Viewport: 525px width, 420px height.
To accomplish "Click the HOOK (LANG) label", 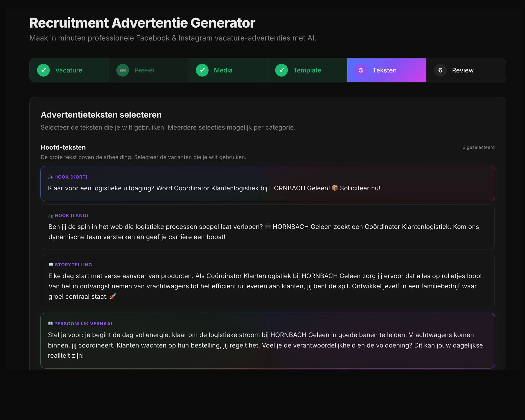I will tap(71, 215).
